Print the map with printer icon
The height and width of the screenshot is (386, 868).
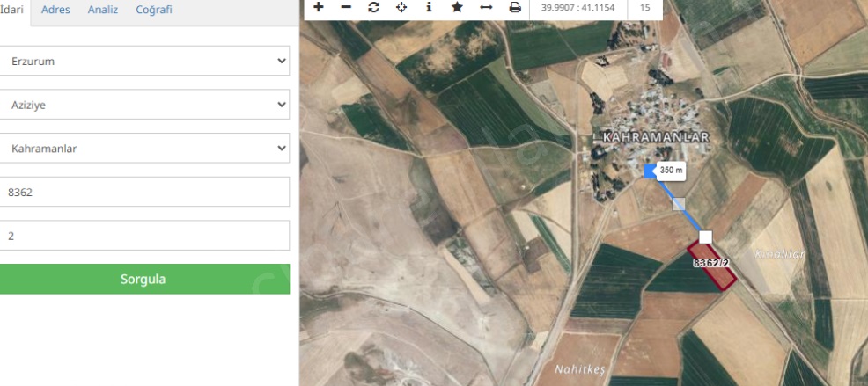tap(515, 7)
